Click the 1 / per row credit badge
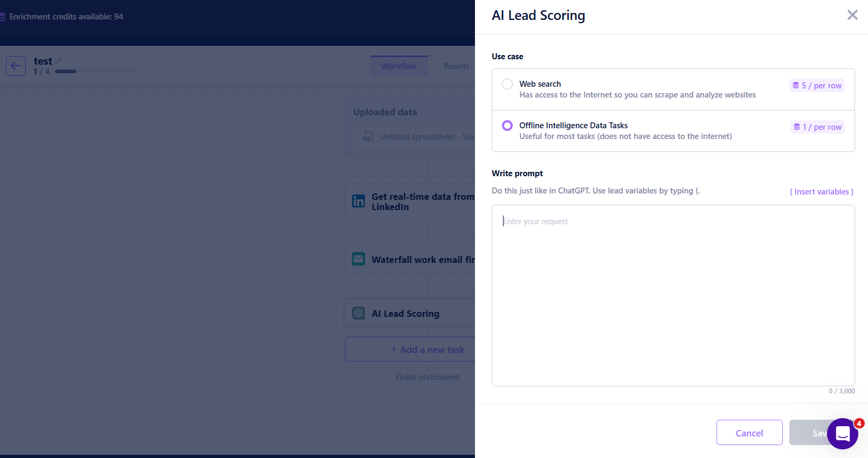This screenshot has height=458, width=868. [x=817, y=127]
